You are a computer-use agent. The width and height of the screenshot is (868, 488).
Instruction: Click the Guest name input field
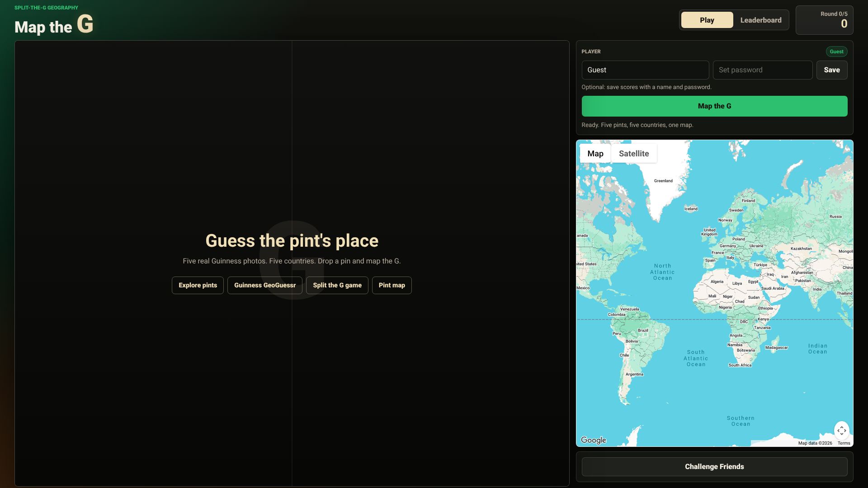pos(645,70)
